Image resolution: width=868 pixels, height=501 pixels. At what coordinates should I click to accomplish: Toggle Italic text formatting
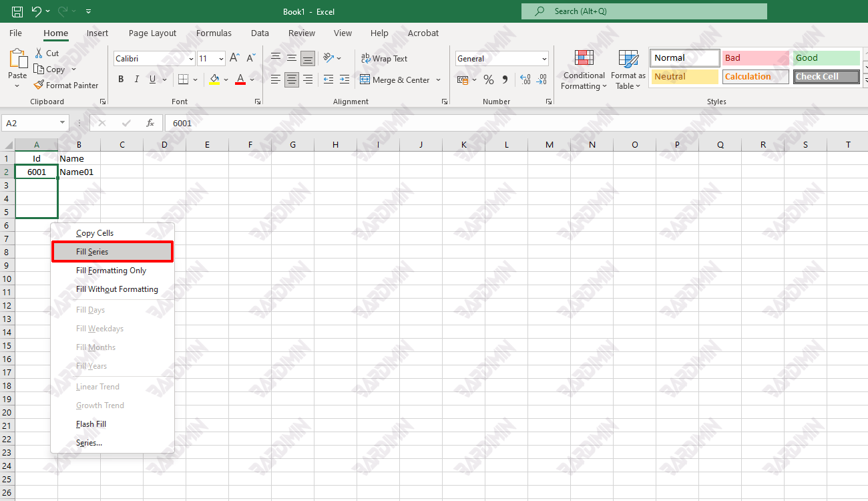[137, 79]
